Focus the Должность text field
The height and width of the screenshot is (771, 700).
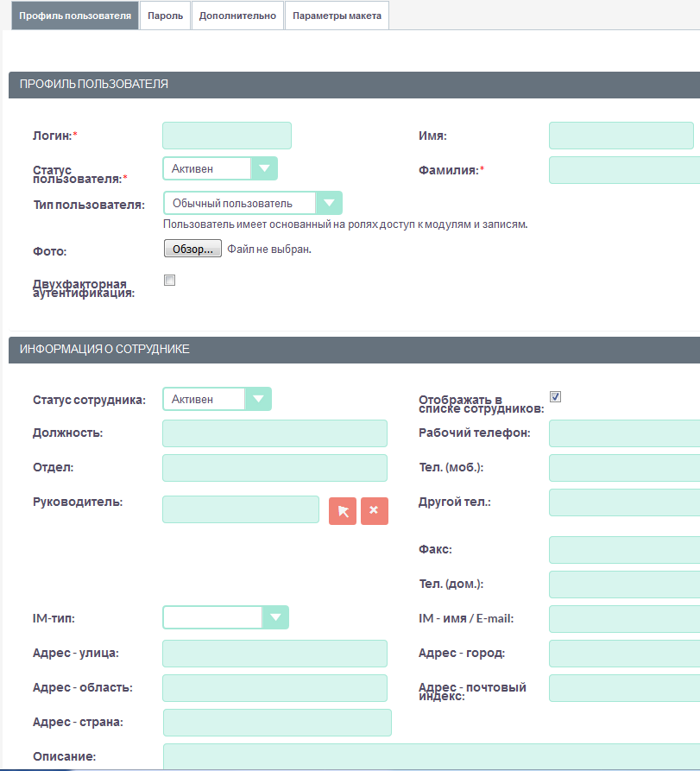pyautogui.click(x=274, y=433)
